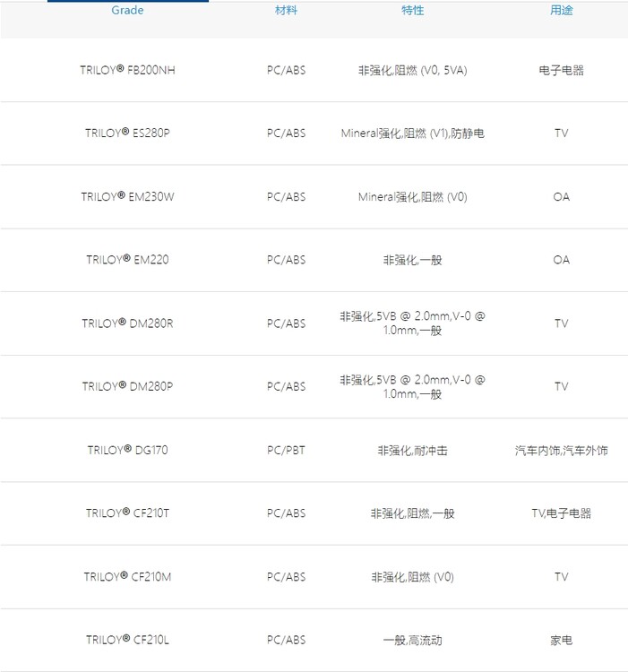Select the TRILOY EM230W grade
The height and width of the screenshot is (672, 628).
[127, 196]
